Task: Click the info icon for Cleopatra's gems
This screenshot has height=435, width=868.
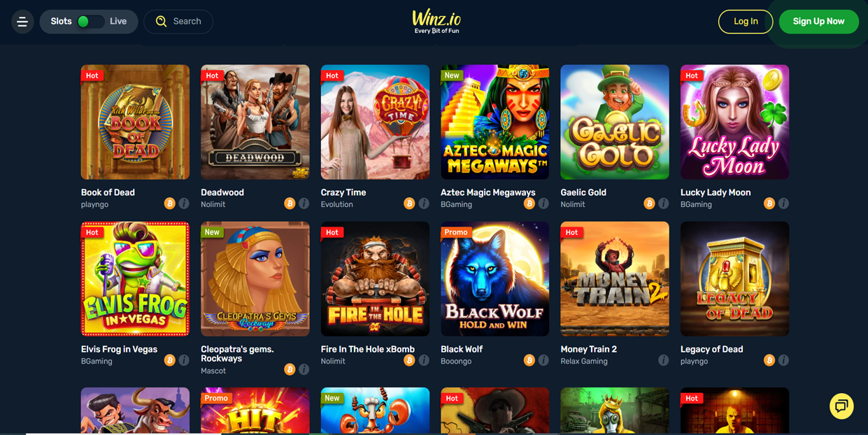Action: (x=304, y=369)
